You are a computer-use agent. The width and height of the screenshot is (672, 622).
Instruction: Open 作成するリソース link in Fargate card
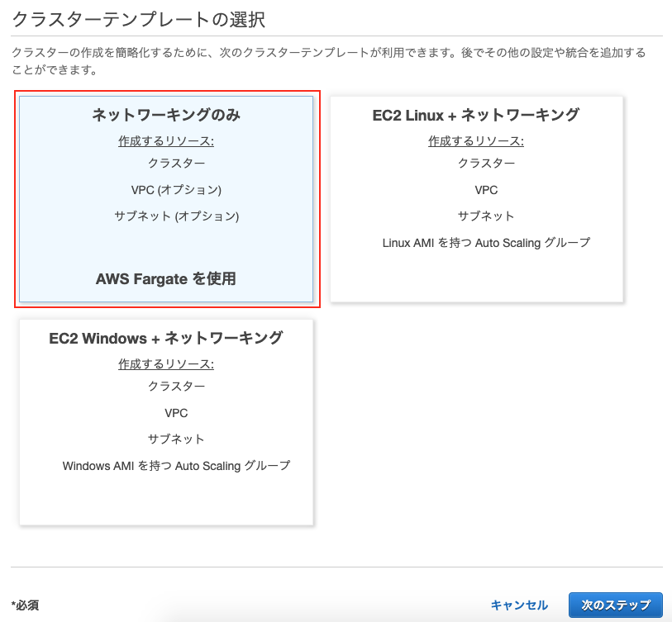(x=167, y=140)
